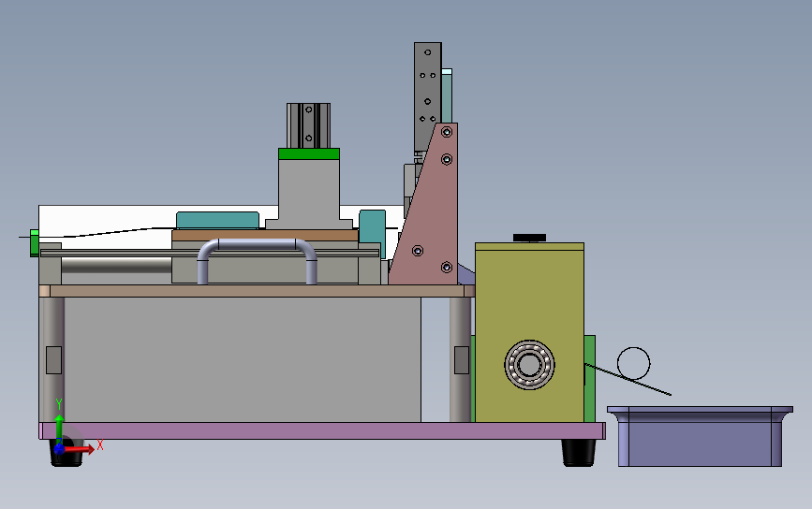Viewport: 812px width, 509px height.
Task: Click the reddish triangular support bracket
Action: click(x=431, y=217)
